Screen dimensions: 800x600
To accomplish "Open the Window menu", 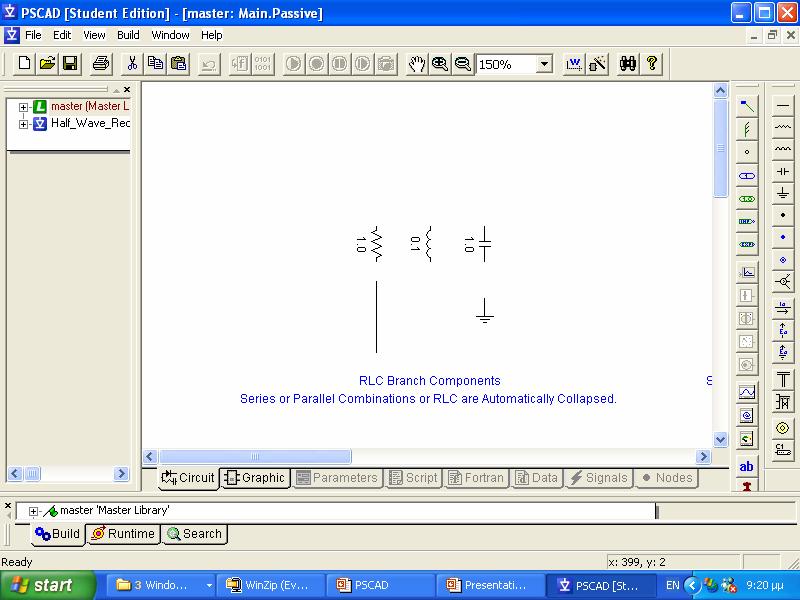I will tap(170, 35).
